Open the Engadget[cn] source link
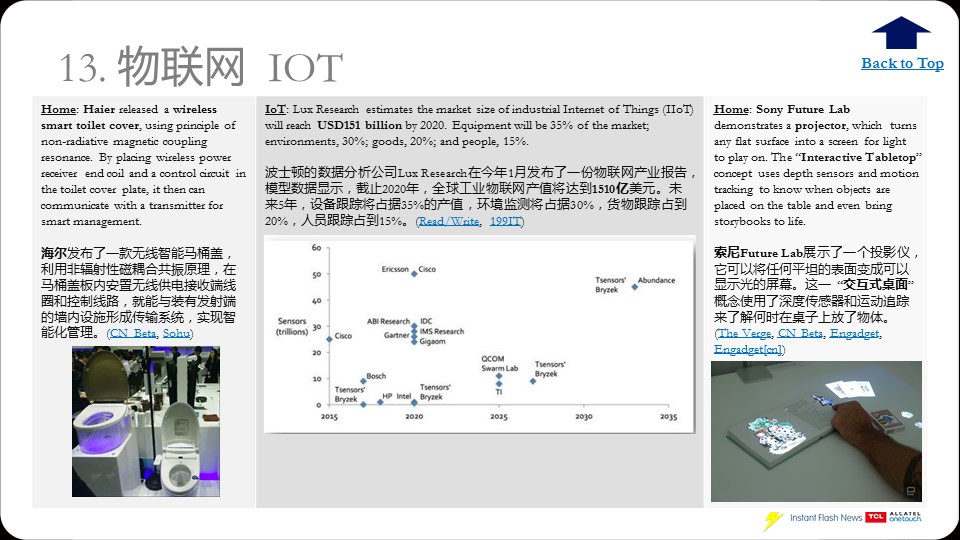Viewport: 960px width, 540px height. 748,349
